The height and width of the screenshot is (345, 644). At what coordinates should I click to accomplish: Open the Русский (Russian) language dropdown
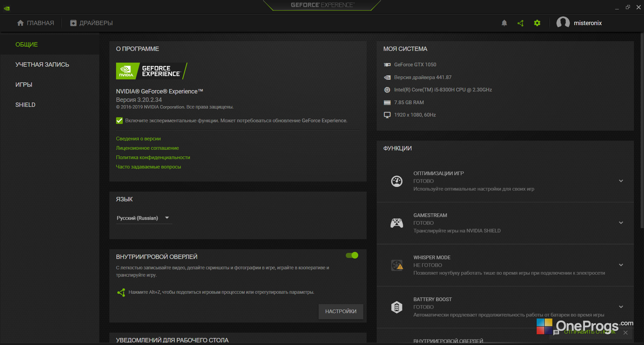[144, 218]
